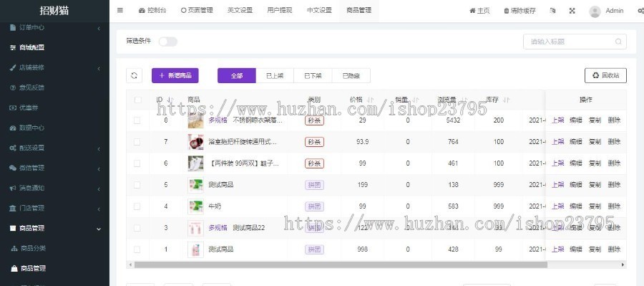644x286 pixels.
Task: Check the checkbox for product ID 8
Action: tap(137, 120)
